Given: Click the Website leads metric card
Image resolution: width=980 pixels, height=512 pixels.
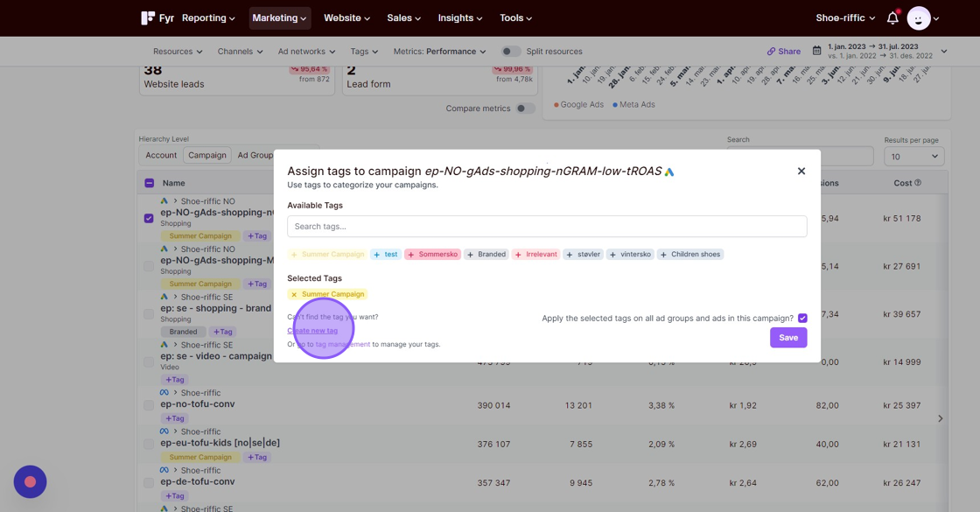Looking at the screenshot, I should pos(237,81).
